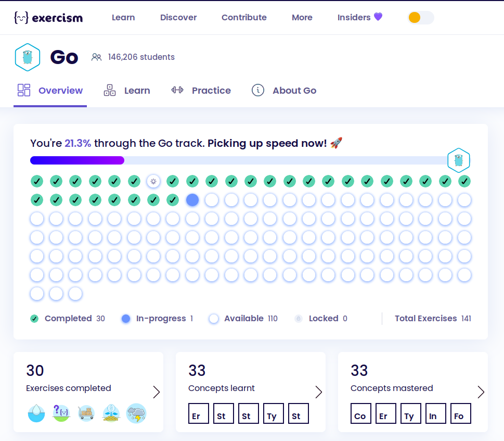Click the delivery truck exercise icon

click(86, 413)
